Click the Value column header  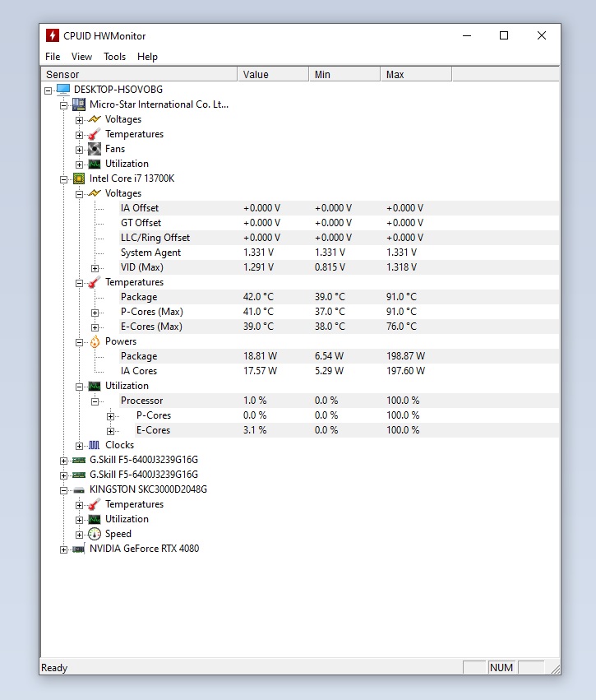(273, 75)
